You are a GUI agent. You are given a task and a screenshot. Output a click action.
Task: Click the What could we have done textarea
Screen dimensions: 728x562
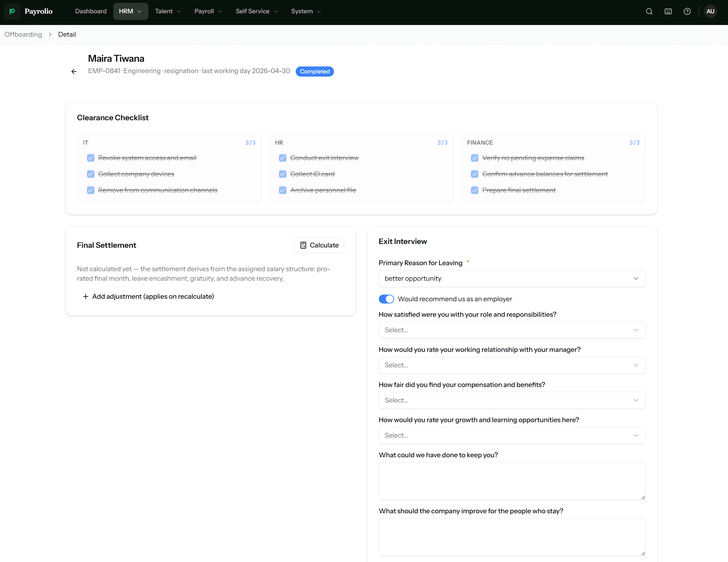tap(512, 481)
